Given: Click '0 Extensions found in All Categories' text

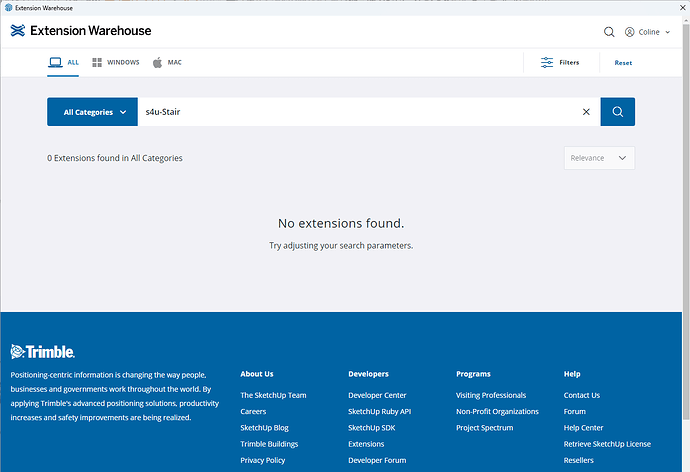Looking at the screenshot, I should coord(115,158).
